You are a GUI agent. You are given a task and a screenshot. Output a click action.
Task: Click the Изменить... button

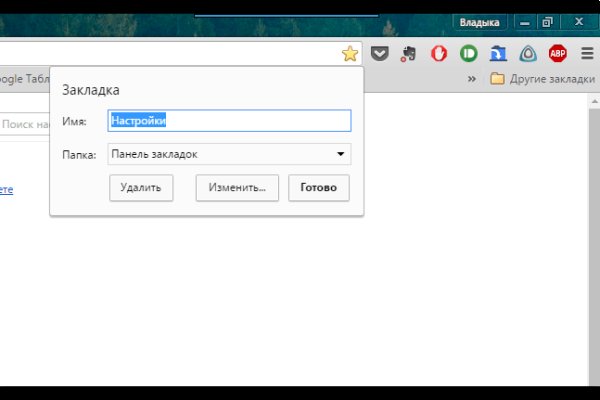(237, 187)
